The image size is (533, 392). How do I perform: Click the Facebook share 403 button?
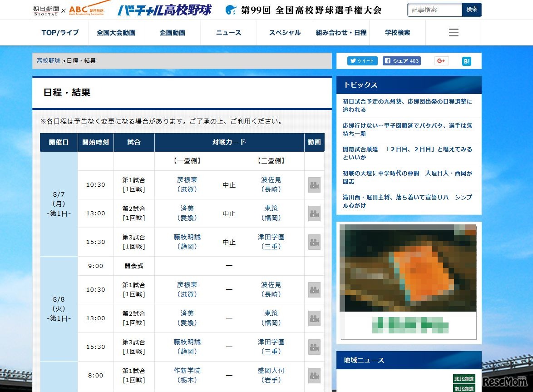click(x=402, y=61)
